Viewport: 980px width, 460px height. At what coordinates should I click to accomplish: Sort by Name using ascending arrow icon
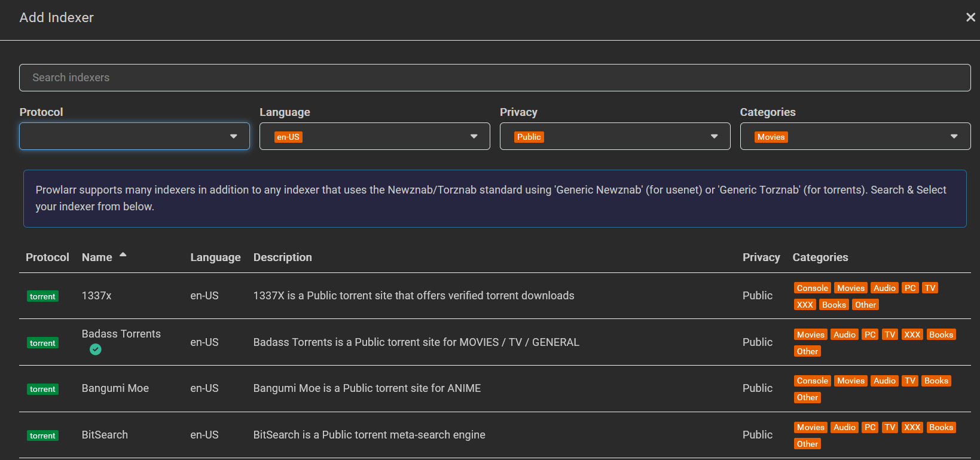click(123, 255)
